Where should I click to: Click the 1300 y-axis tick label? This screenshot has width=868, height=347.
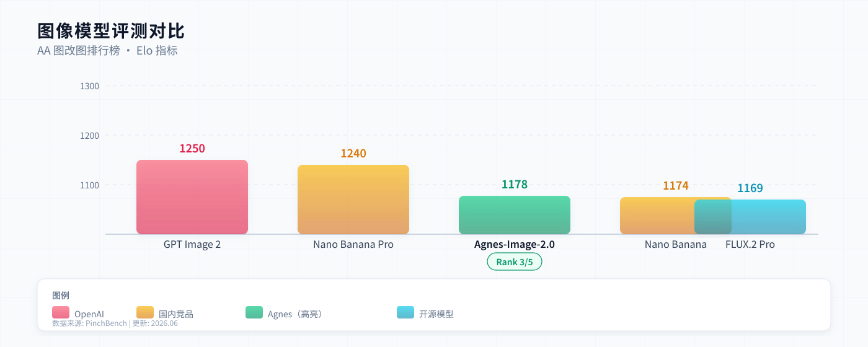90,86
